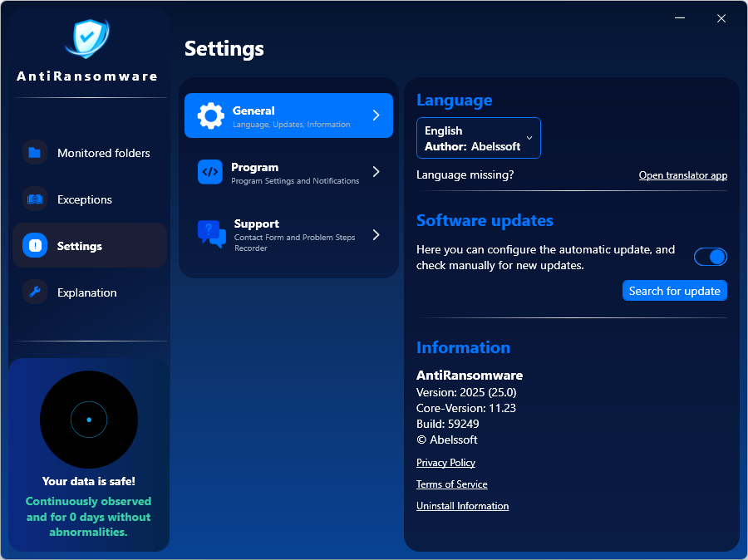Screen dimensions: 748x560
Task: Open the Terms of Service link
Action: click(x=452, y=484)
